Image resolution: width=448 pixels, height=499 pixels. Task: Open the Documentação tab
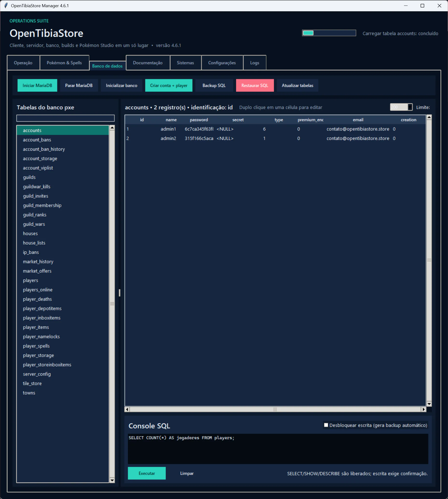[148, 63]
